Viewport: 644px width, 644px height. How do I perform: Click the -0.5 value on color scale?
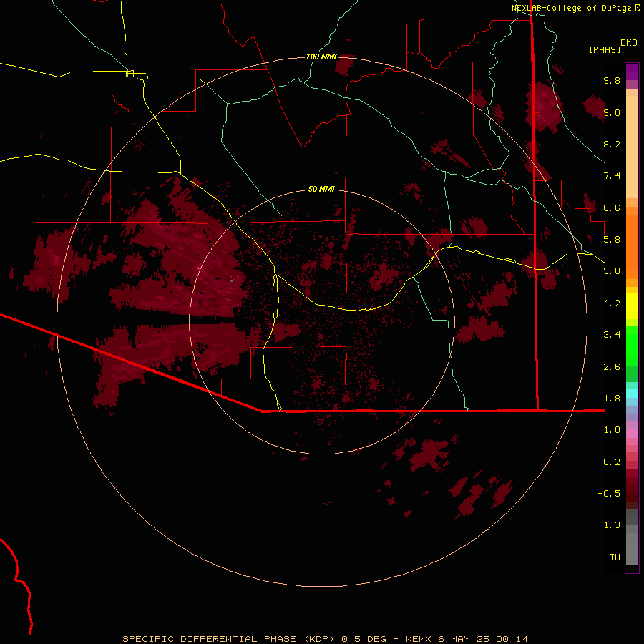[x=609, y=494]
